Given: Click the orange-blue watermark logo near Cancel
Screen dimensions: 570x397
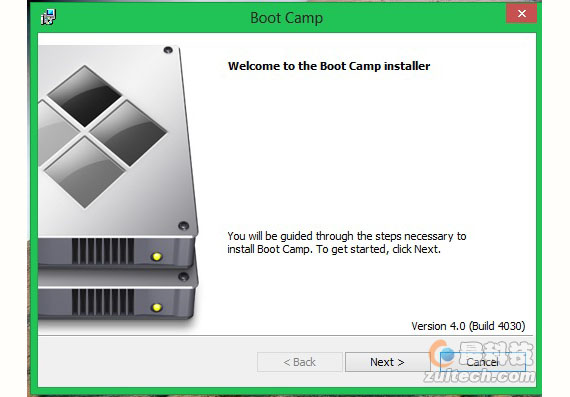Looking at the screenshot, I should click(443, 354).
